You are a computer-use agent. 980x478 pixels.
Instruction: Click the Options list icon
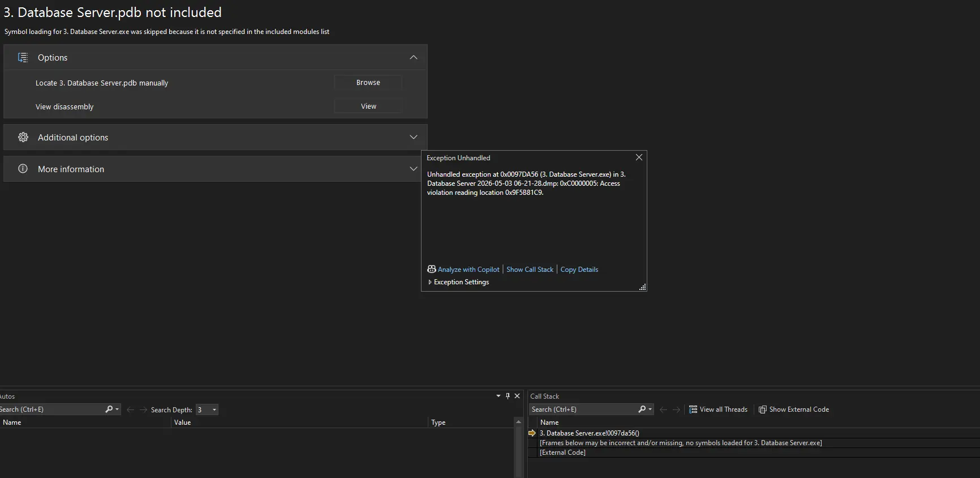coord(23,57)
